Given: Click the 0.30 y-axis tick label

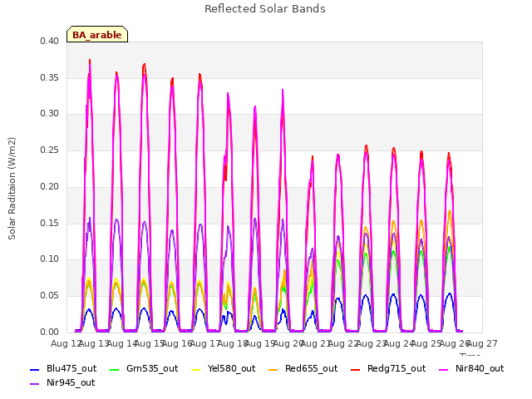Looking at the screenshot, I should tap(50, 114).
